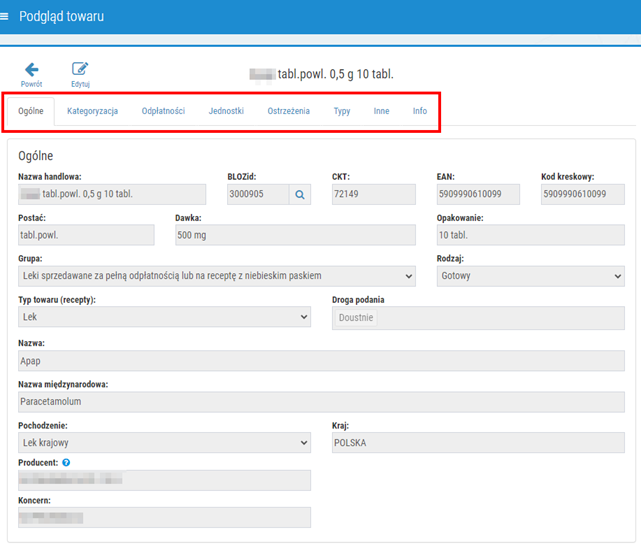Click the Edytuj edit icon

coord(80,70)
